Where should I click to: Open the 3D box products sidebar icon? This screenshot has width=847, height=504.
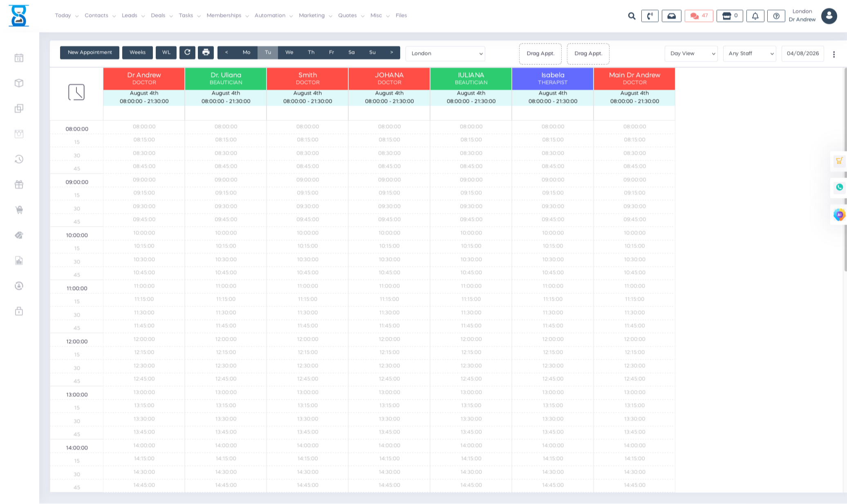pyautogui.click(x=19, y=83)
